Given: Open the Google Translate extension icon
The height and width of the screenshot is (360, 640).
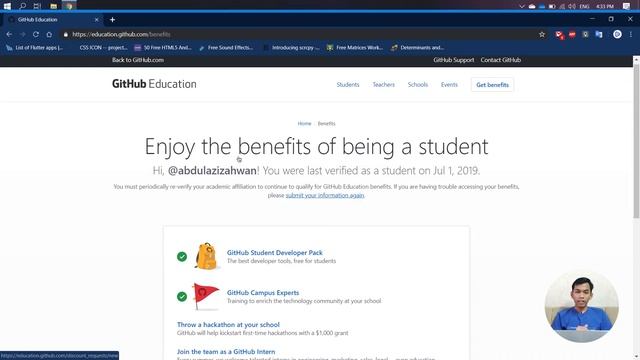Looking at the screenshot, I should (599, 35).
